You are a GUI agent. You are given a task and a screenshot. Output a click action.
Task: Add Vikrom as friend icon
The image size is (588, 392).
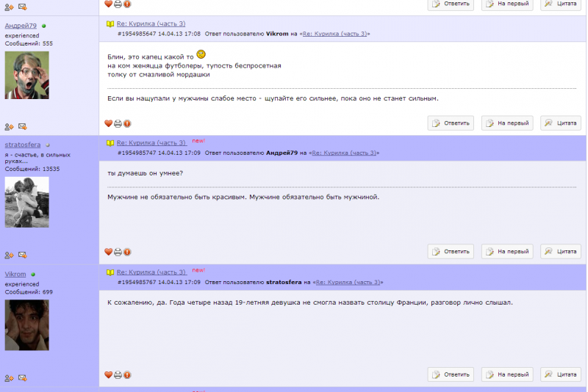9,378
